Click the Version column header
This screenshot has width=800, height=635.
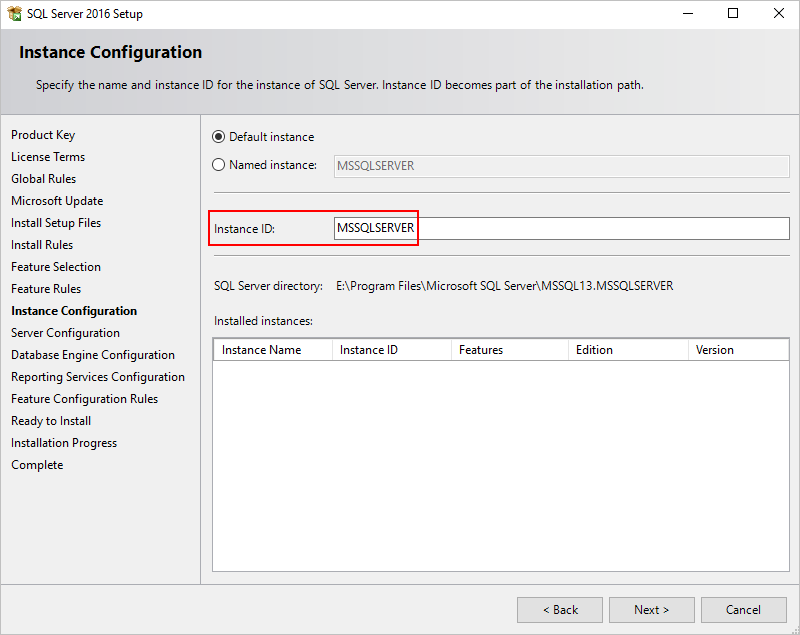pos(738,350)
